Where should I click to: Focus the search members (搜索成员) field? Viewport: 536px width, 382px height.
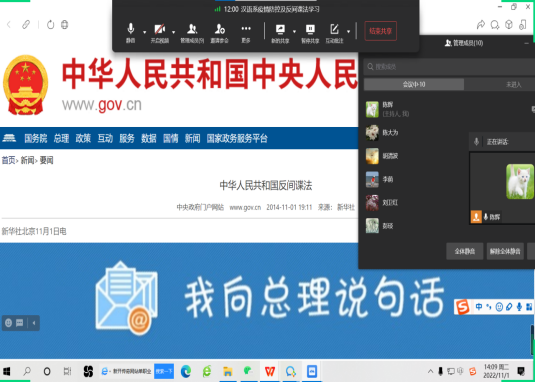click(x=450, y=67)
